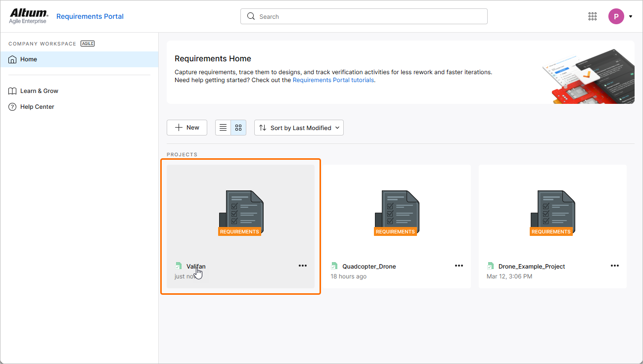Switch to grid view
Viewport: 643px width, 364px height.
pos(238,128)
